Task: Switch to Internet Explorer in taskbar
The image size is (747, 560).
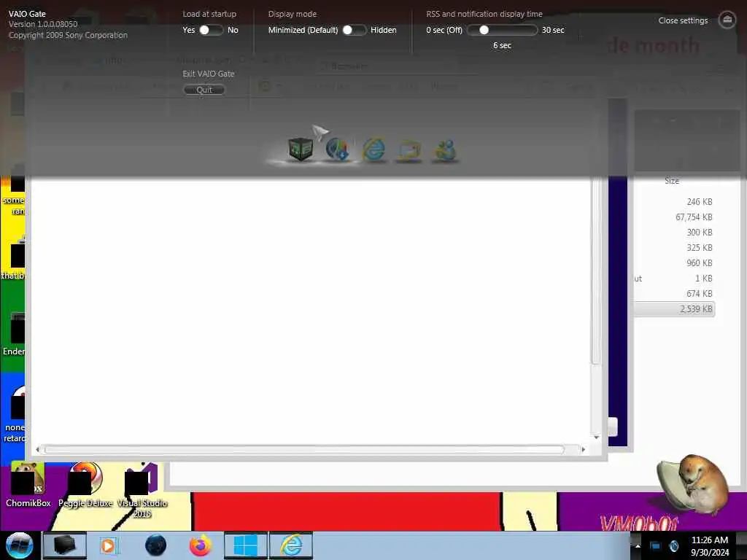Action: click(291, 545)
